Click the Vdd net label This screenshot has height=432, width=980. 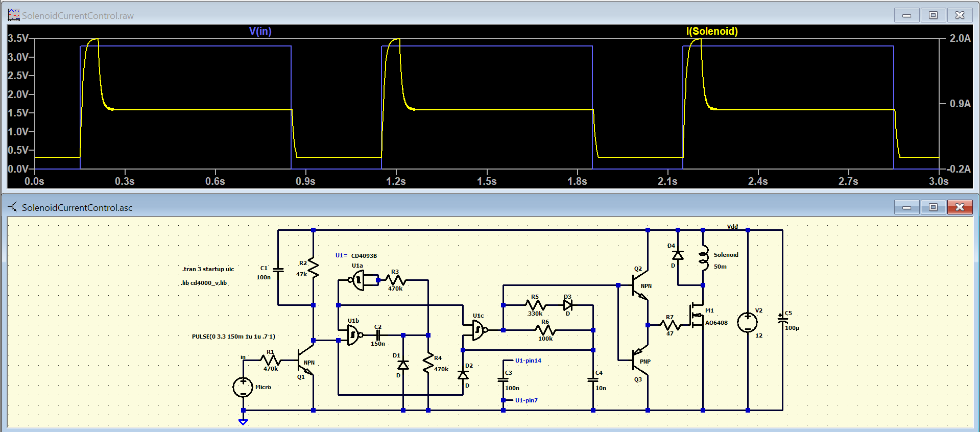tap(732, 227)
